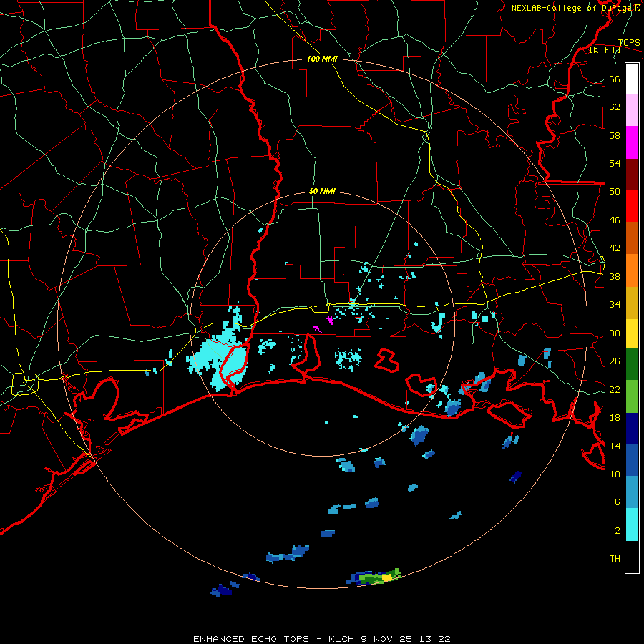Click the "22" legend value
644x644 pixels.
tap(615, 389)
